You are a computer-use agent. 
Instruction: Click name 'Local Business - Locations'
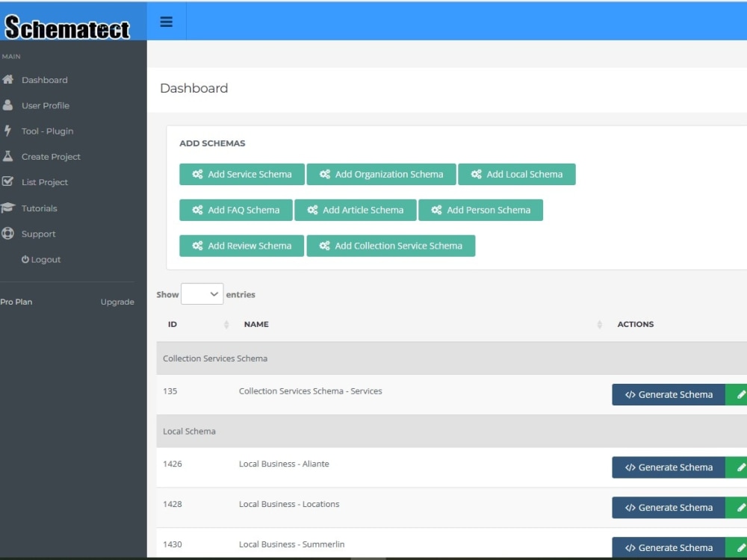[289, 504]
